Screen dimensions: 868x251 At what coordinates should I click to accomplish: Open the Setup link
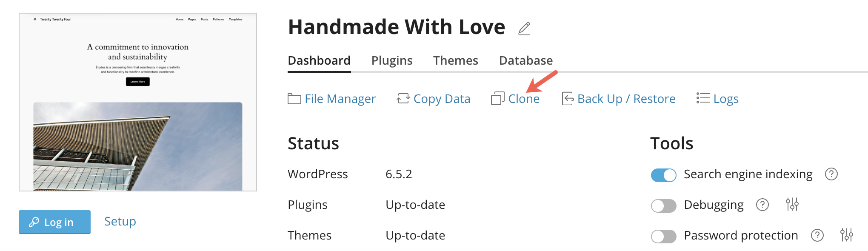tap(120, 221)
